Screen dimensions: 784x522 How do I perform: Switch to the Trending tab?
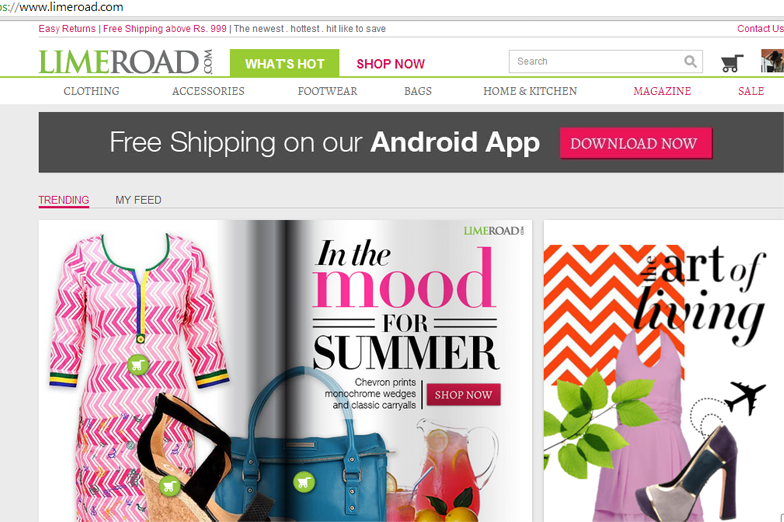(64, 200)
